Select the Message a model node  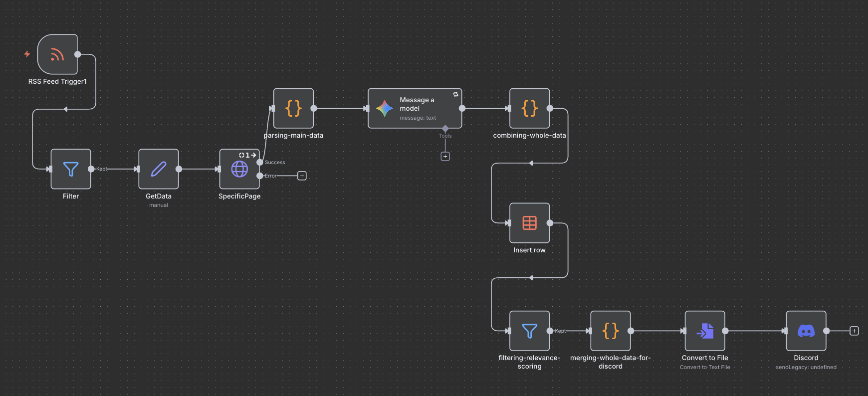point(415,108)
